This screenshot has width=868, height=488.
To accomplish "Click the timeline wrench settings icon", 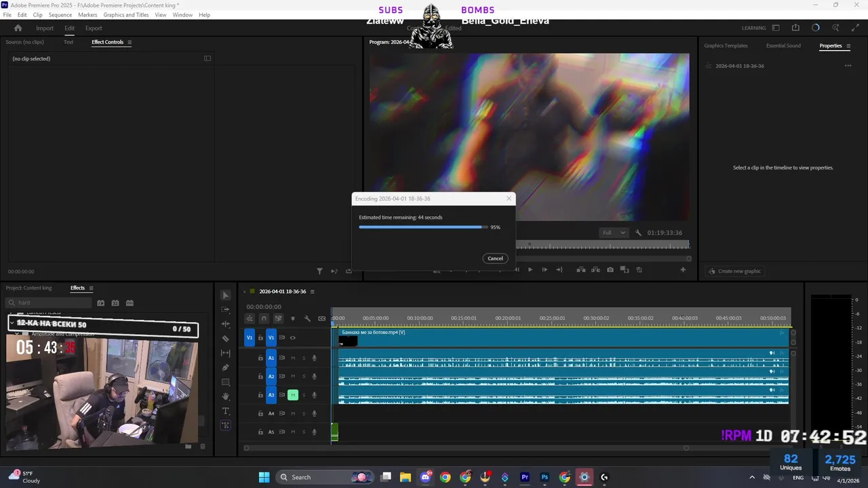I will click(307, 319).
